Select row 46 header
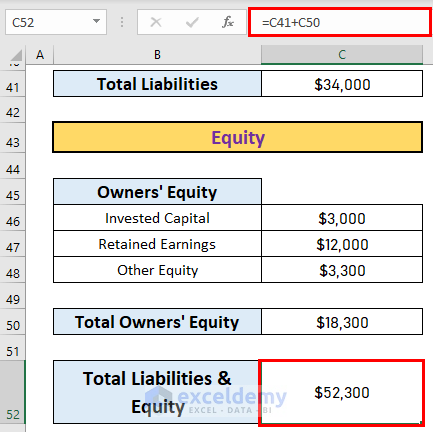This screenshot has width=433, height=432. pyautogui.click(x=13, y=218)
